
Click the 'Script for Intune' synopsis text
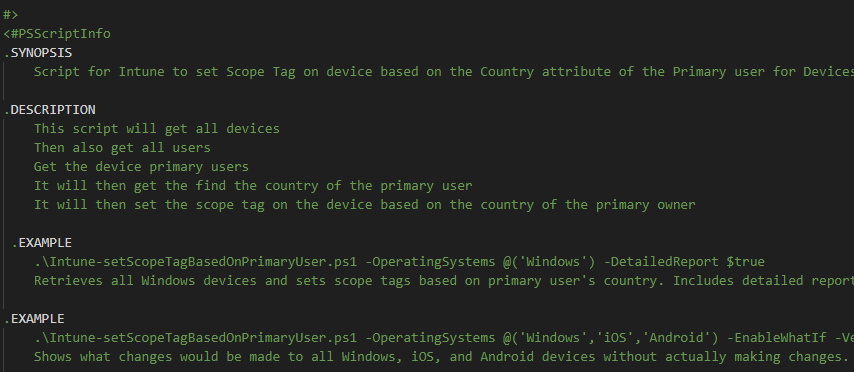(444, 72)
